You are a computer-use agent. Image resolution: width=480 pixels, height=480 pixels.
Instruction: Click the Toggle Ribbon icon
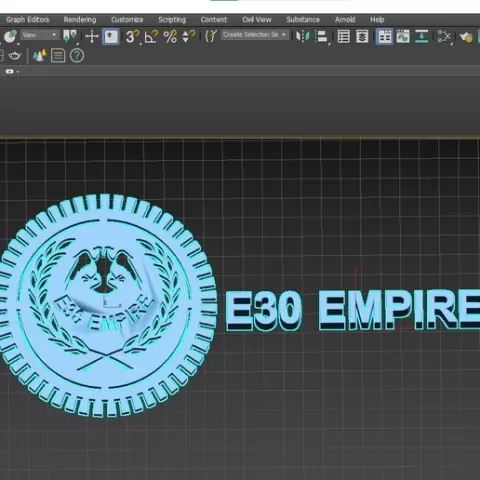(x=384, y=36)
